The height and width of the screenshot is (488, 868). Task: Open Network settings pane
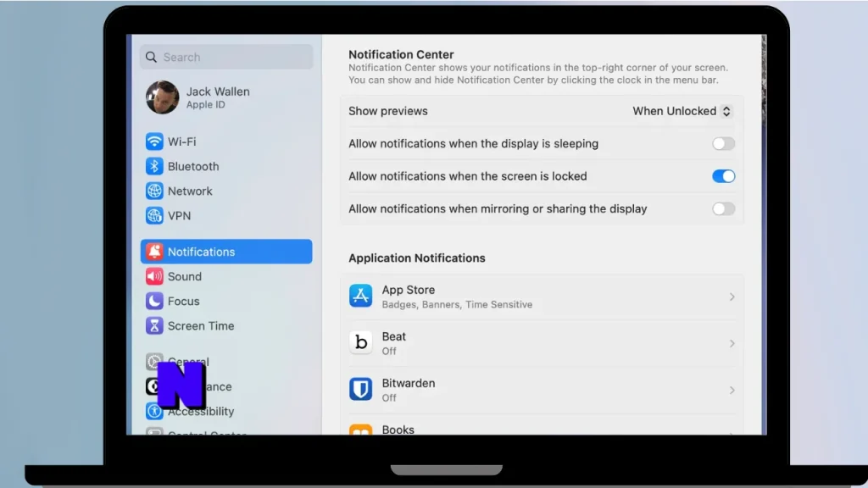(x=225, y=191)
